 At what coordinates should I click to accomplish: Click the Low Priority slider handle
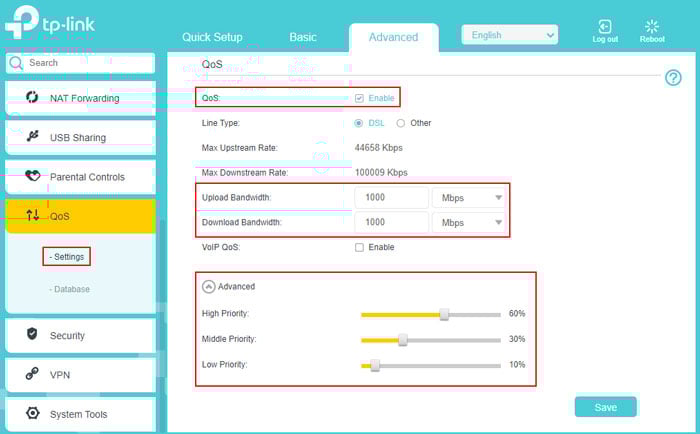[375, 365]
